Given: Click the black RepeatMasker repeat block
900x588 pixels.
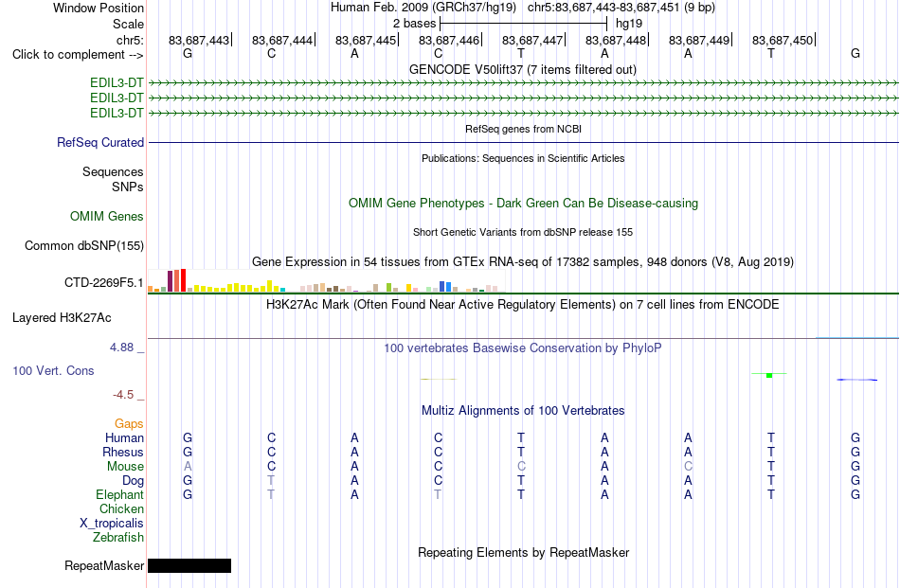Looking at the screenshot, I should 189,565.
